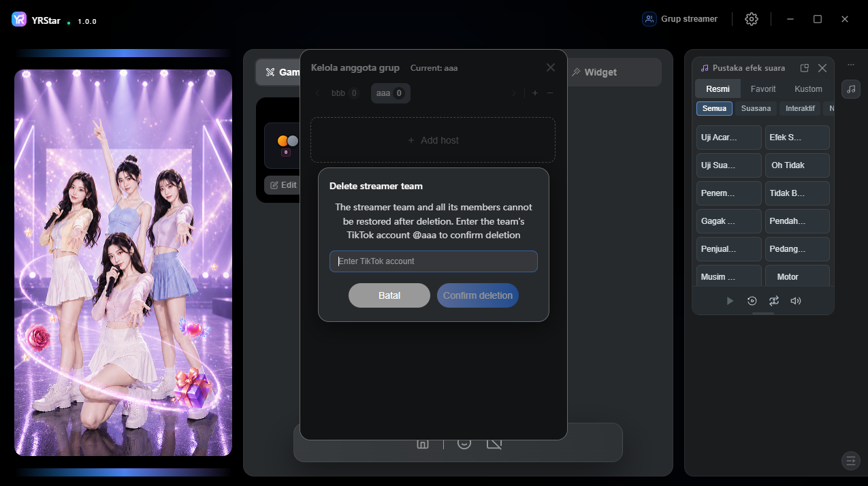Go to next team with right chevron
The height and width of the screenshot is (486, 868).
pos(514,93)
